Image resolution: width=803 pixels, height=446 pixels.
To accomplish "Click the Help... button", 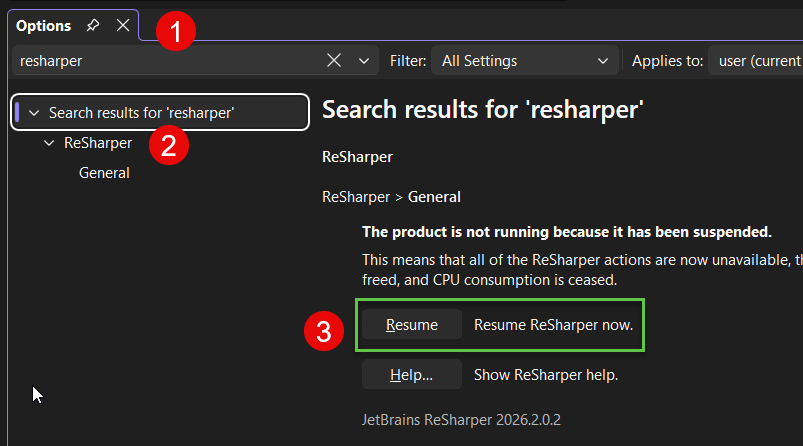I will 412,374.
